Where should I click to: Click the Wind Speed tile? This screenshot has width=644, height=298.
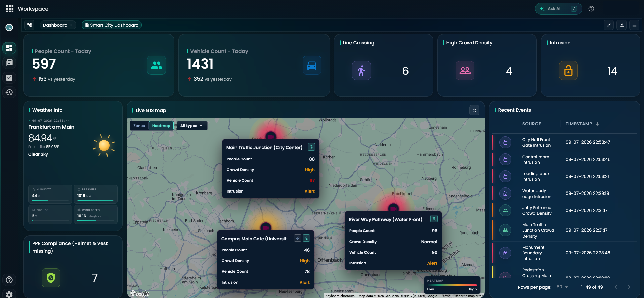click(x=95, y=214)
